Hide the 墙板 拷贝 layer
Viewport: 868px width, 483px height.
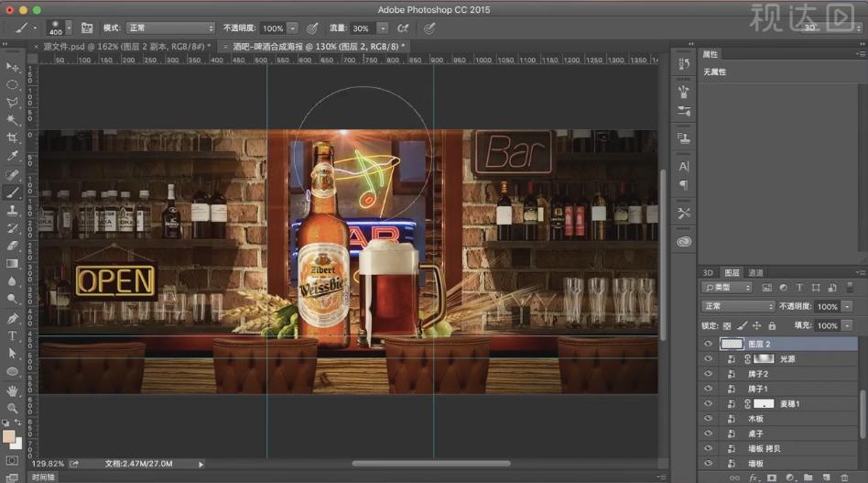708,449
